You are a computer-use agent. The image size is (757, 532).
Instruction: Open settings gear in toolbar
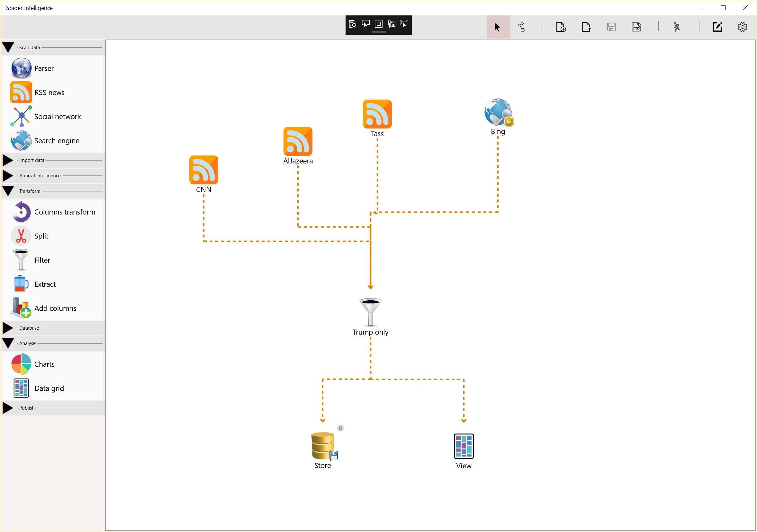(x=742, y=27)
